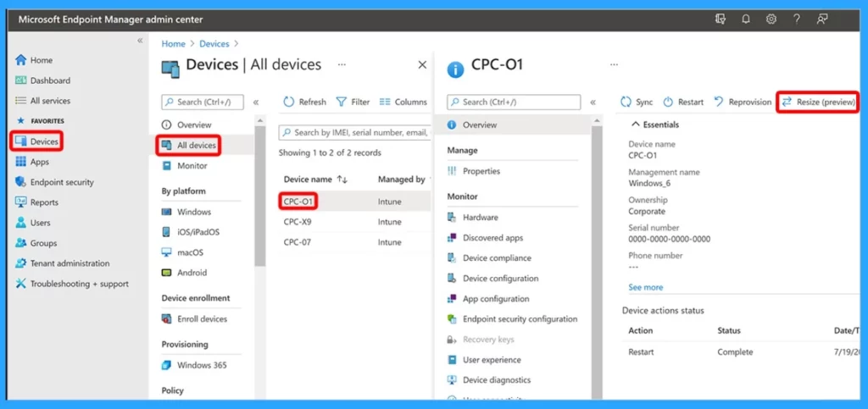Collapse the Devices menu pane
The height and width of the screenshot is (409, 868).
256,102
